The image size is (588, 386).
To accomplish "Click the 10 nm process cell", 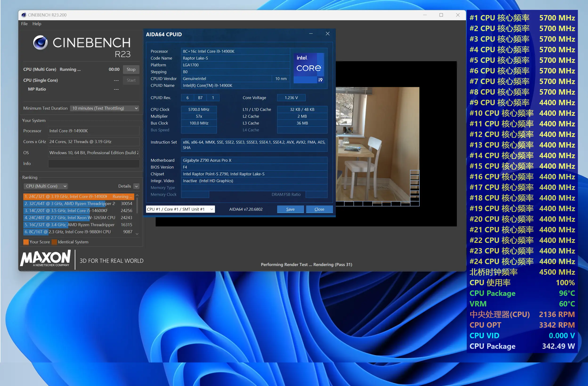I will click(281, 79).
